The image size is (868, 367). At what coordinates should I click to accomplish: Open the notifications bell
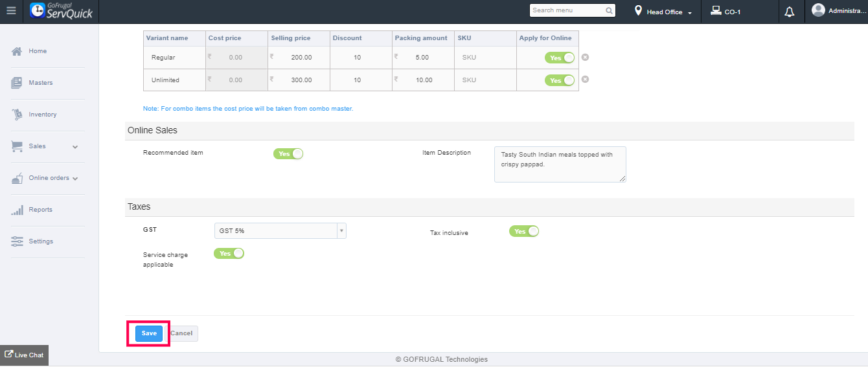[789, 12]
